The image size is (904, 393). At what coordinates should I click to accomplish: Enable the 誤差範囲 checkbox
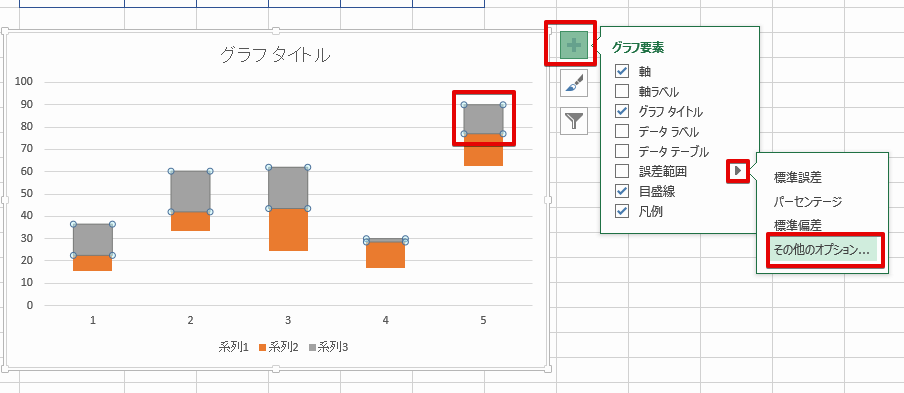[x=622, y=171]
